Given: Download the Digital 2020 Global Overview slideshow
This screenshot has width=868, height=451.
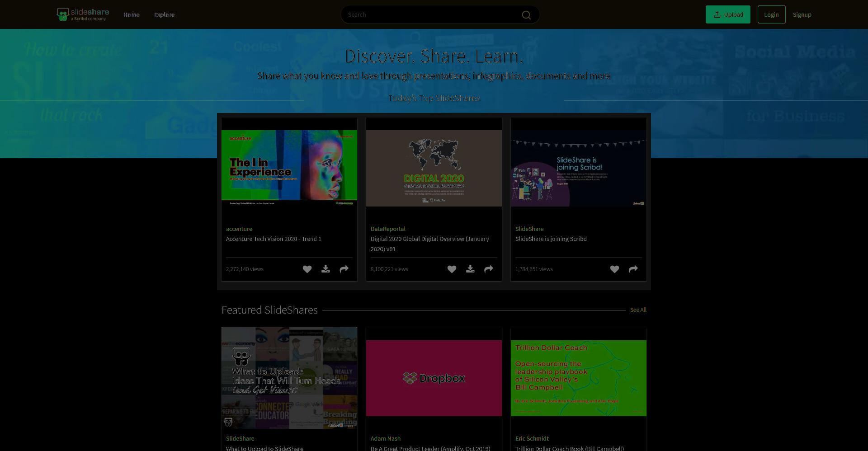Looking at the screenshot, I should point(470,269).
